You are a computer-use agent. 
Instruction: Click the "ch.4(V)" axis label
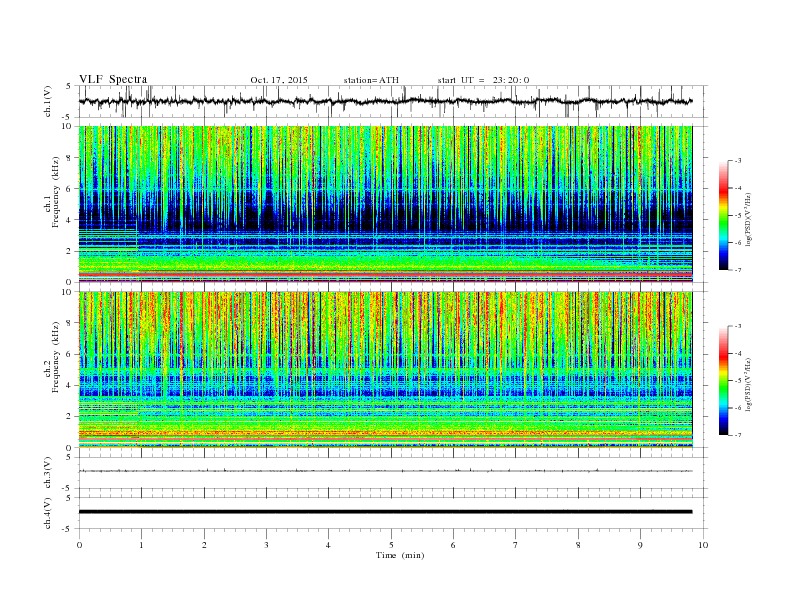point(48,513)
